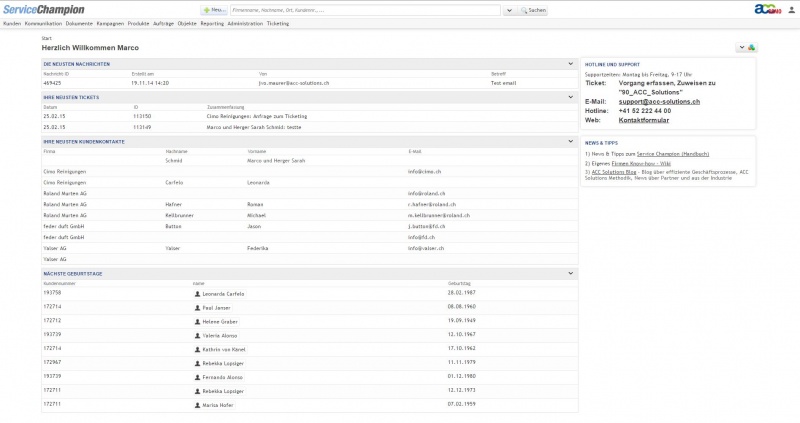
Task: Click person icon beside Leonarda Carfelo
Action: [x=197, y=294]
